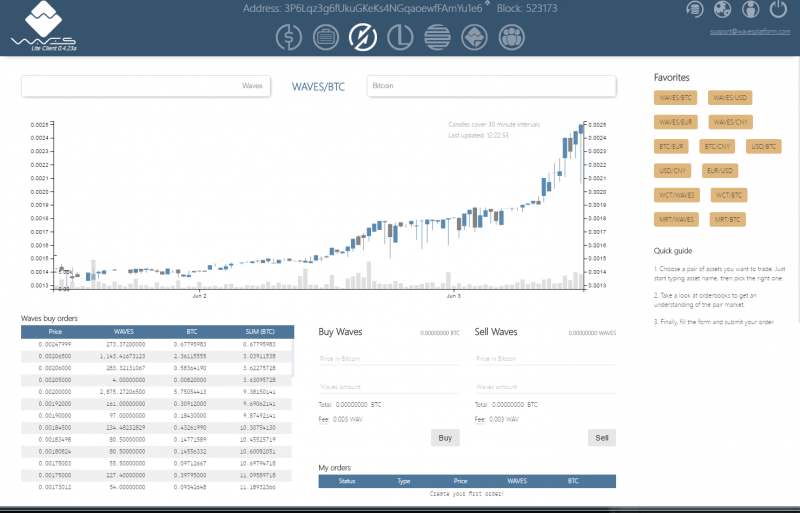Select MRT/BTC favorite pair
The height and width of the screenshot is (513, 800).
pyautogui.click(x=727, y=219)
